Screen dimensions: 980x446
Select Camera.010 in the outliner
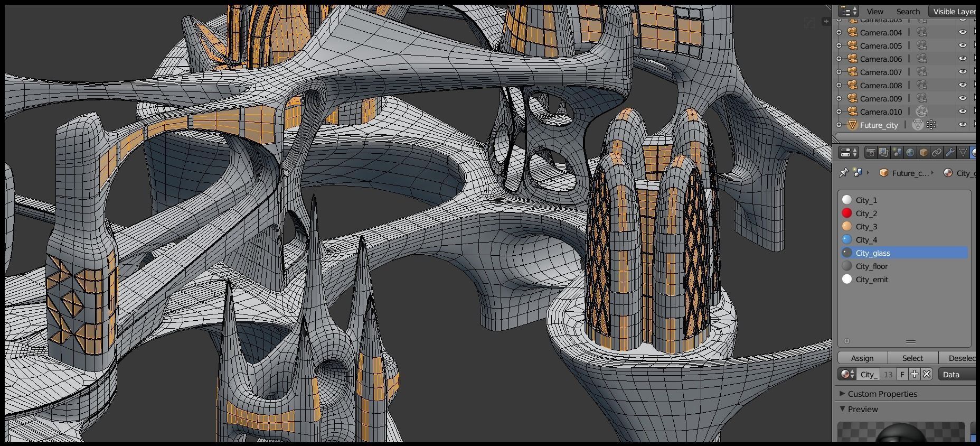pos(881,112)
